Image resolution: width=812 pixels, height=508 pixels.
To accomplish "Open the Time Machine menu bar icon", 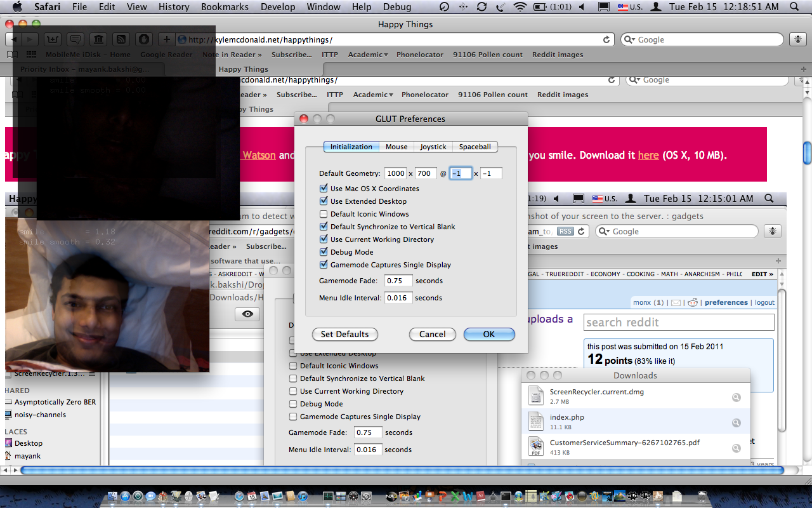I will point(444,7).
